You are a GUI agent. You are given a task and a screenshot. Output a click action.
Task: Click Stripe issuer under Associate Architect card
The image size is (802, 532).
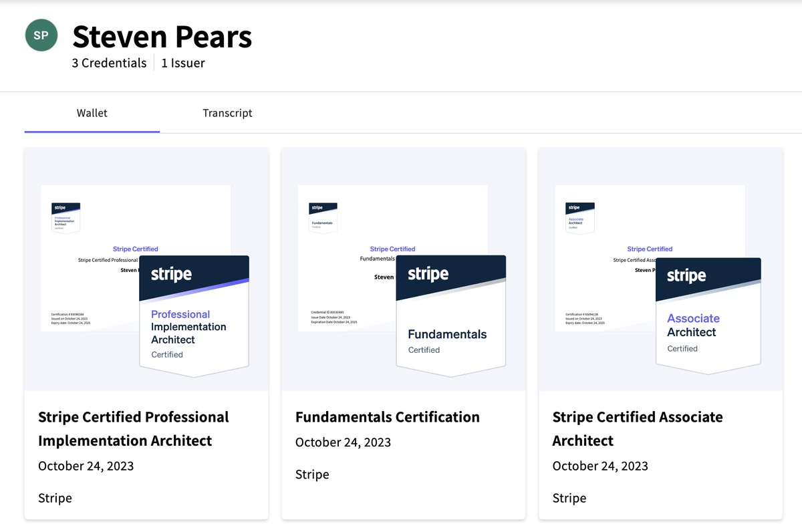point(569,498)
